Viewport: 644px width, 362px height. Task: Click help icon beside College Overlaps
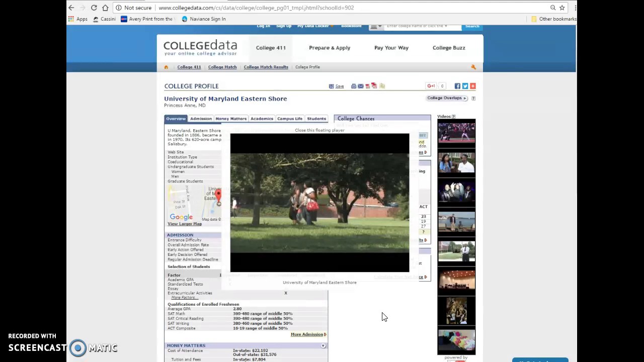click(x=473, y=99)
